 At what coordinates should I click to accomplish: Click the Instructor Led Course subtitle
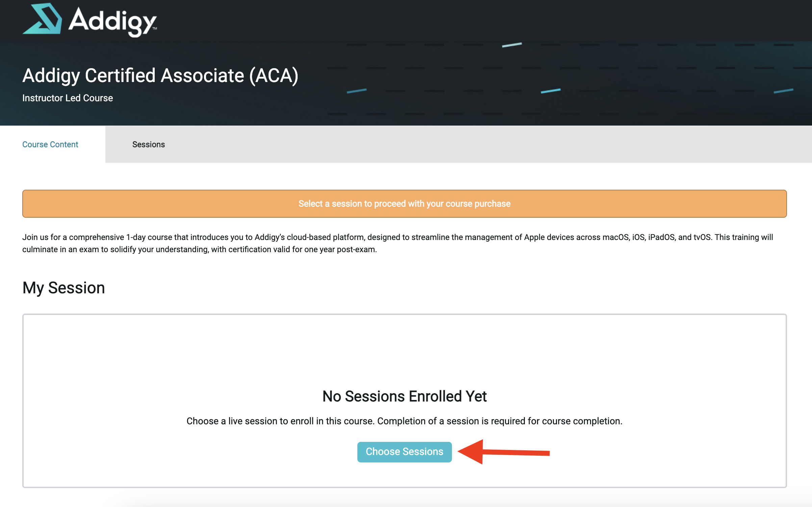[x=68, y=98]
